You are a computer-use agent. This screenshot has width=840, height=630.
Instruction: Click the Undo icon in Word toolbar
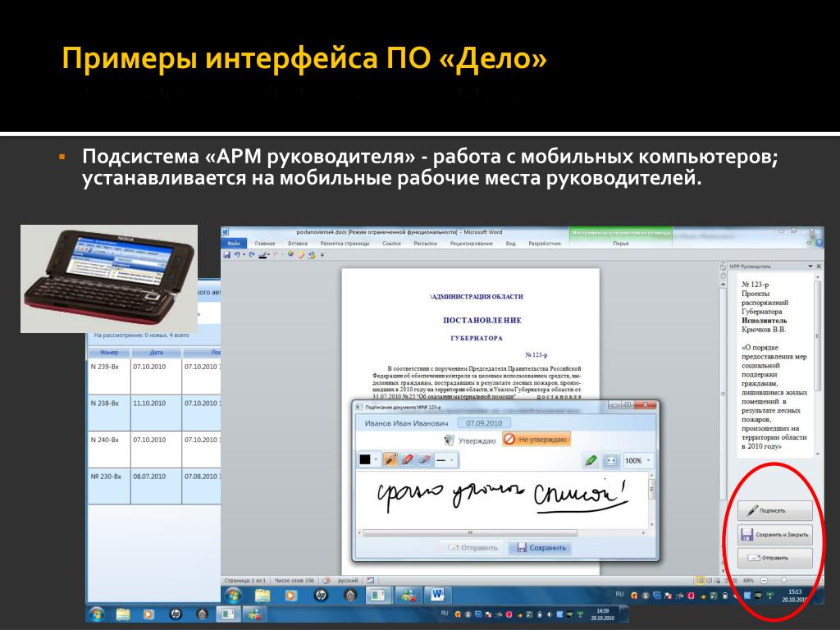coord(236,255)
